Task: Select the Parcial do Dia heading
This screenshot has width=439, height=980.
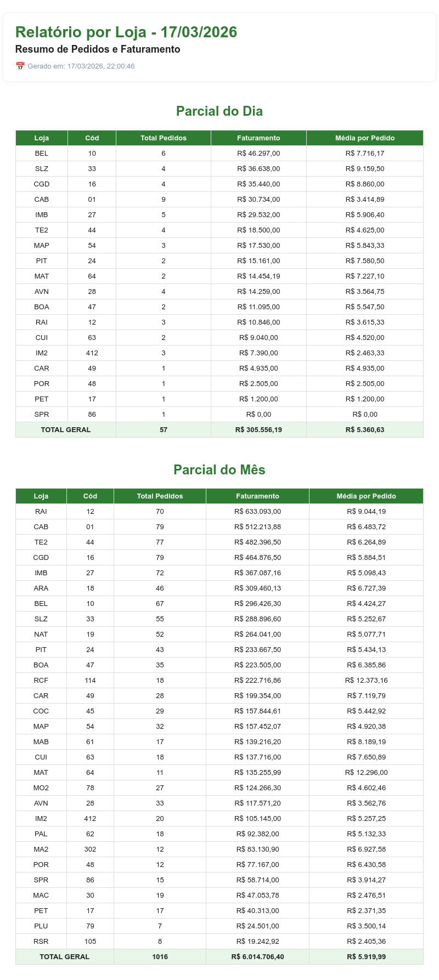Action: pos(219,111)
